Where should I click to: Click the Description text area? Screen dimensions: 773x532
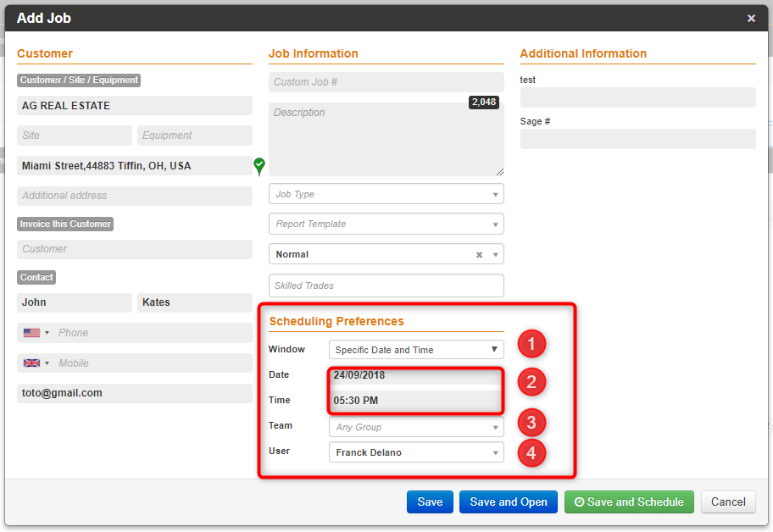coord(386,140)
